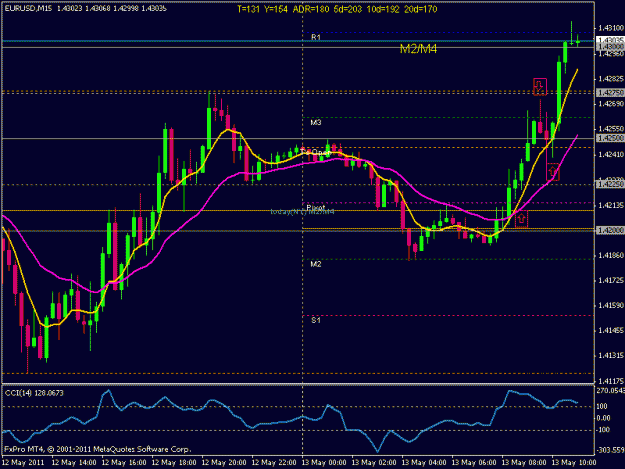Select the R1 pivot label
Viewport: 625px width, 469px height.
pyautogui.click(x=316, y=37)
